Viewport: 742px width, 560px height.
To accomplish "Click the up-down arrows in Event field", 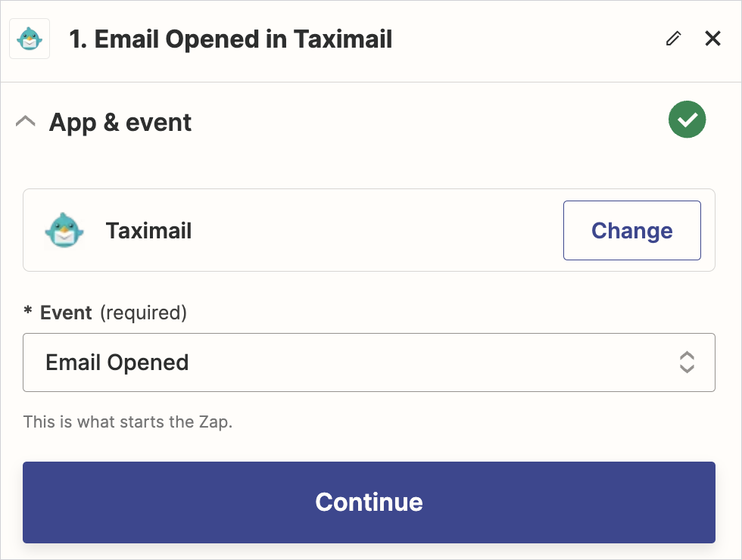I will pos(687,362).
